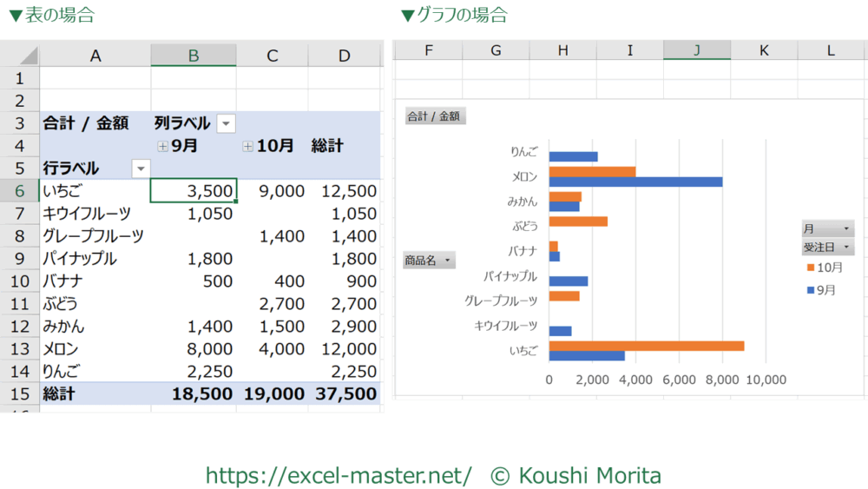Select column J header
Viewport: 868px width, 489px height.
[696, 50]
